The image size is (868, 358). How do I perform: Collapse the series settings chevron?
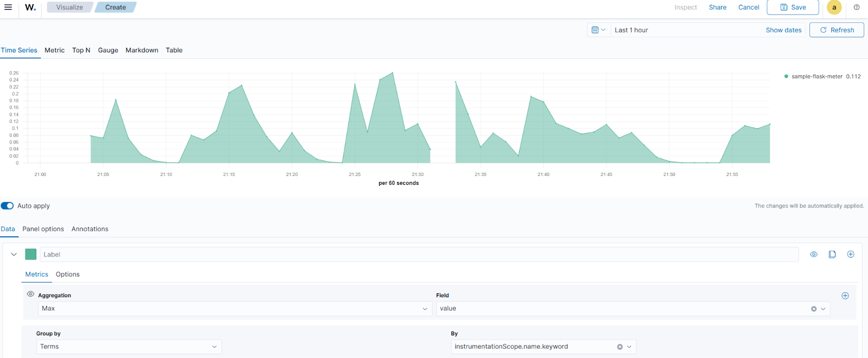click(14, 254)
